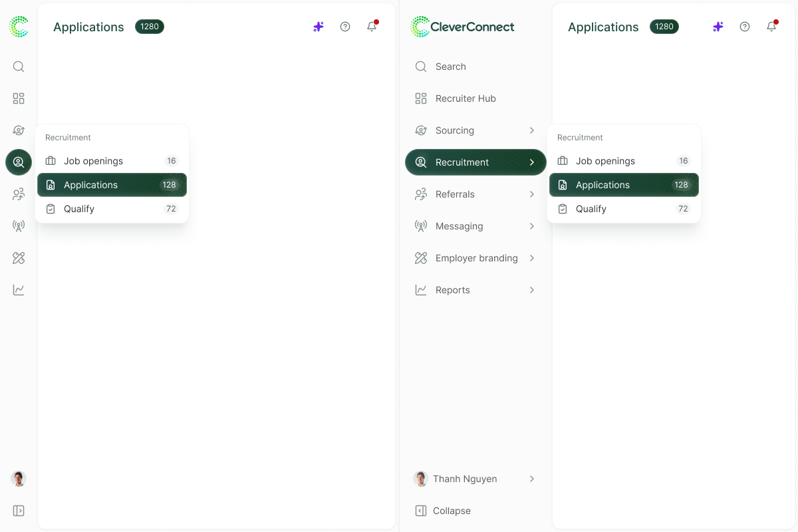Click the 128 count in left flyout
798x532 pixels.
[170, 185]
